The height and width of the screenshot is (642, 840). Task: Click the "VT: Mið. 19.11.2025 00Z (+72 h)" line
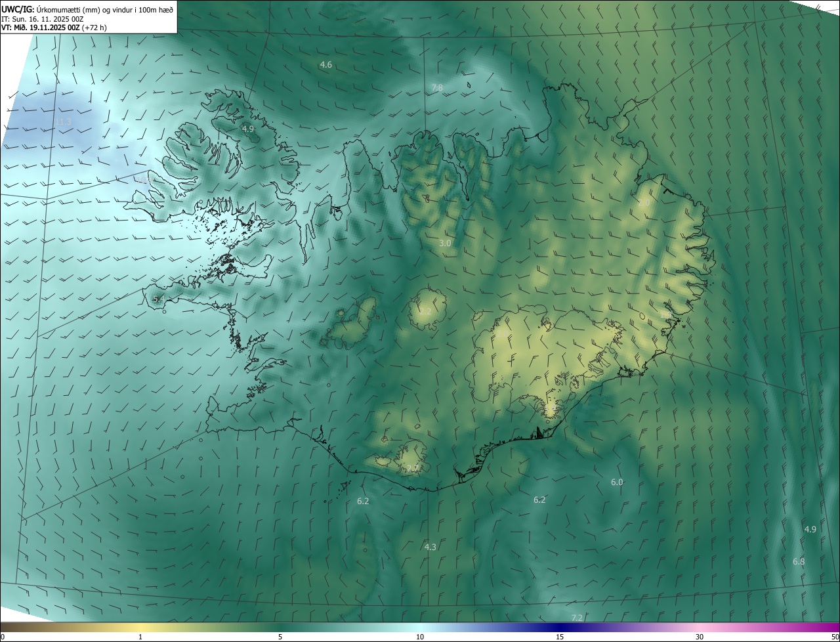pyautogui.click(x=54, y=28)
